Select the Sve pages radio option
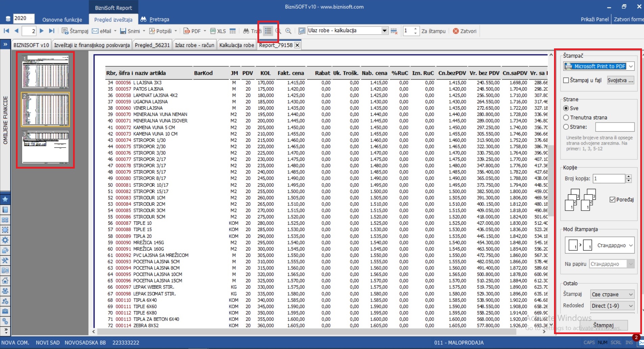This screenshot has height=349, width=644. [x=566, y=108]
